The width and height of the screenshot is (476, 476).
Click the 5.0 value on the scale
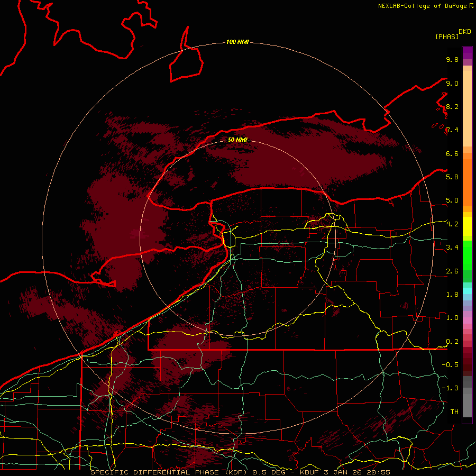coord(452,200)
